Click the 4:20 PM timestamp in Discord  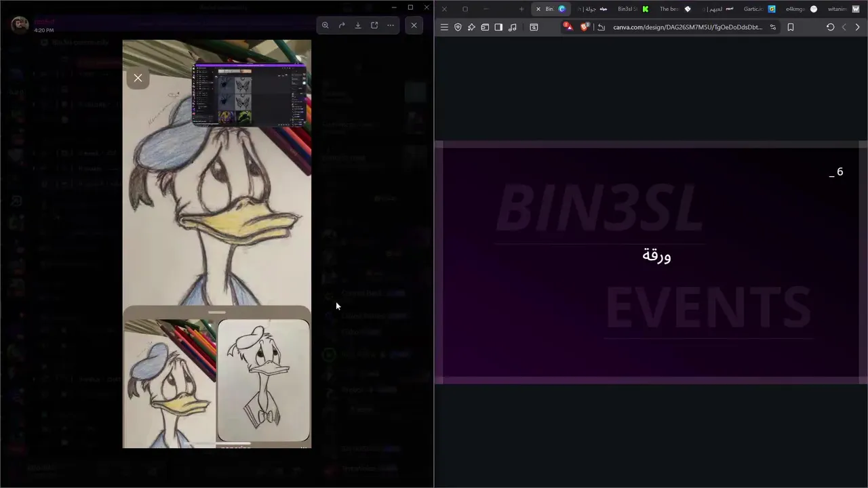[x=44, y=30]
